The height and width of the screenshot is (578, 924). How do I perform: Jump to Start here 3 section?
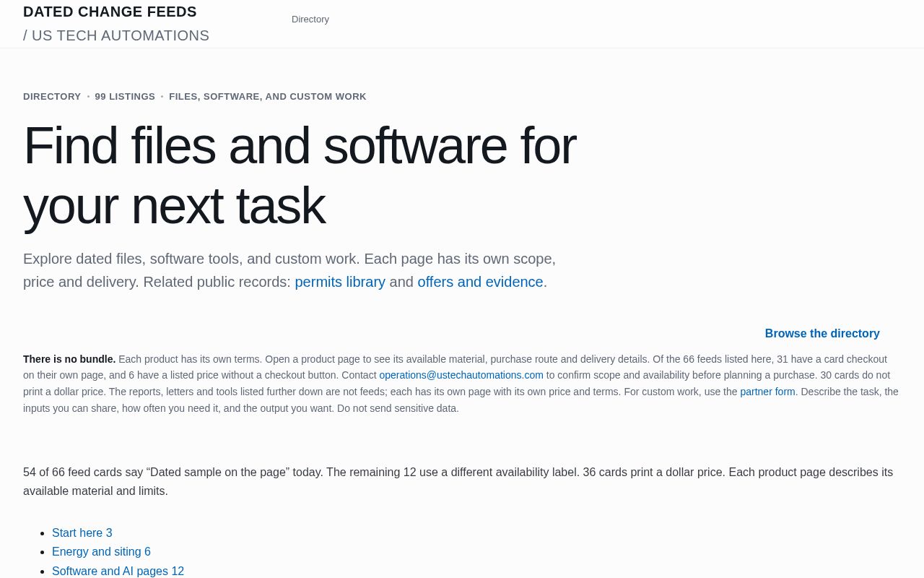tap(82, 533)
